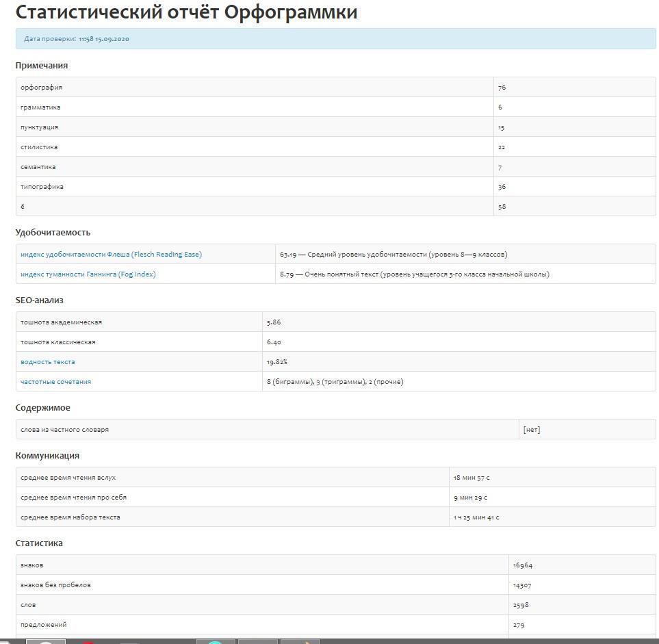Select the 'среднее время чтения вслух' row
The height and width of the screenshot is (644, 659).
pyautogui.click(x=73, y=478)
